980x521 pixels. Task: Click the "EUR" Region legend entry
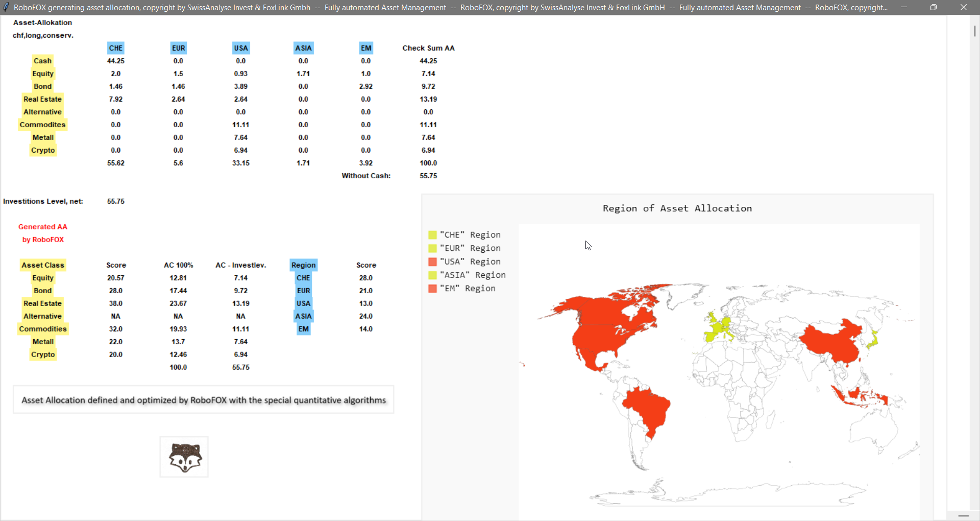pyautogui.click(x=464, y=248)
